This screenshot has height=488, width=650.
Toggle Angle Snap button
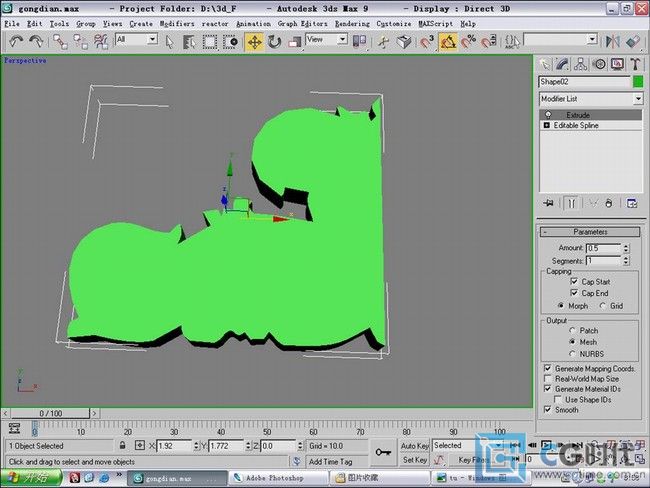coord(448,41)
